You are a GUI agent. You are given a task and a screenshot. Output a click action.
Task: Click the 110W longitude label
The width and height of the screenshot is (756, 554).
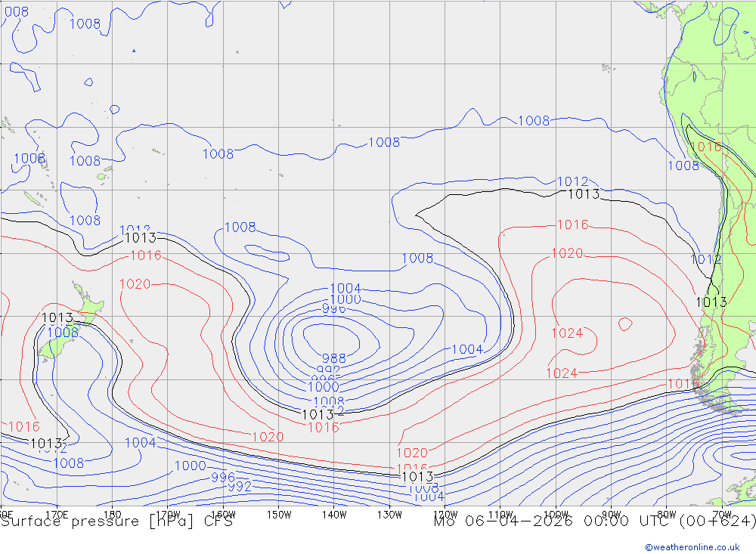(500, 515)
